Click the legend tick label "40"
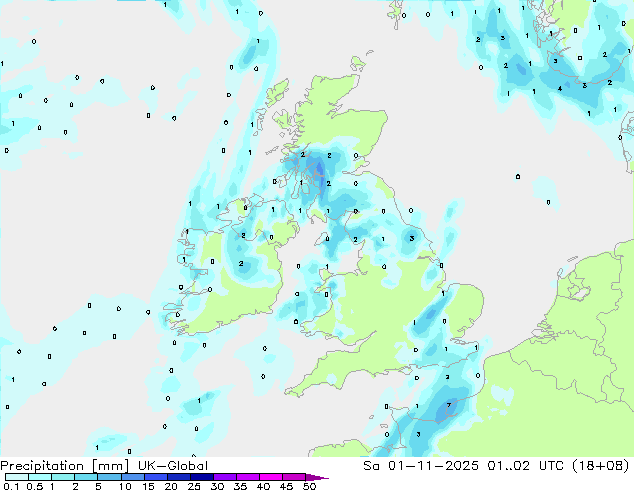 [263, 486]
